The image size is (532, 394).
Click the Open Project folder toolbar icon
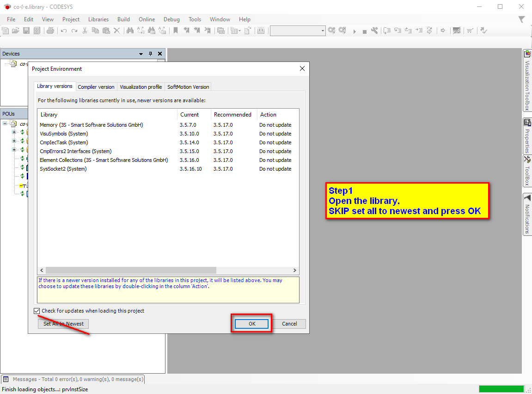click(x=15, y=31)
